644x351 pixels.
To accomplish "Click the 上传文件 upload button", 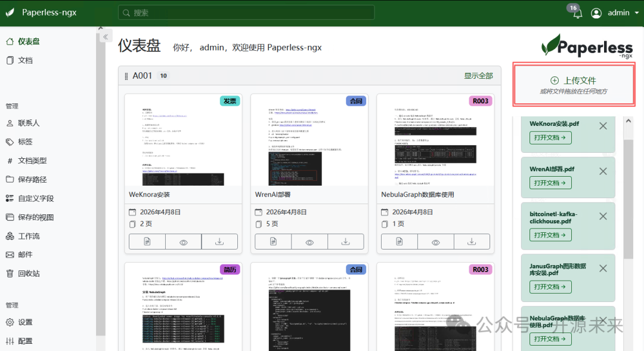I will click(567, 81).
